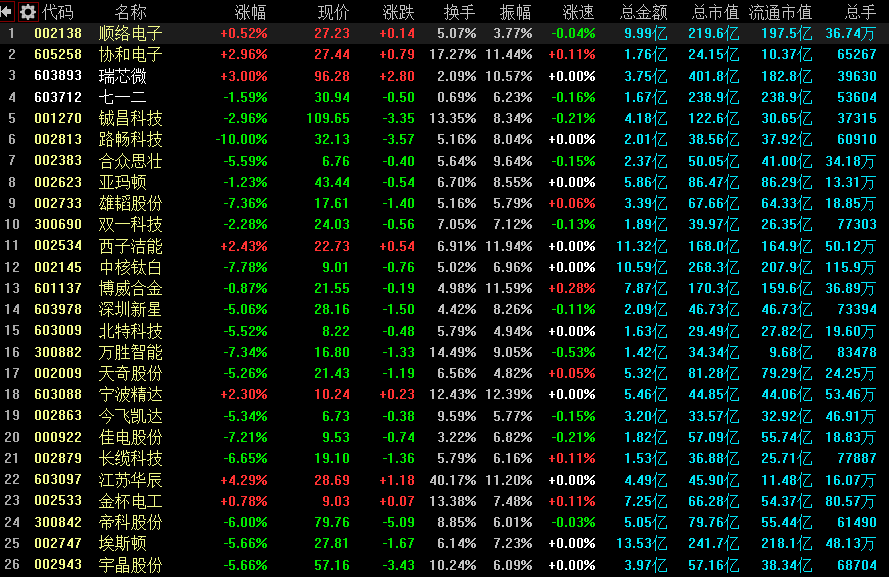The height and width of the screenshot is (577, 889).
Task: Select stock 深圳新星
Action: pyautogui.click(x=130, y=309)
